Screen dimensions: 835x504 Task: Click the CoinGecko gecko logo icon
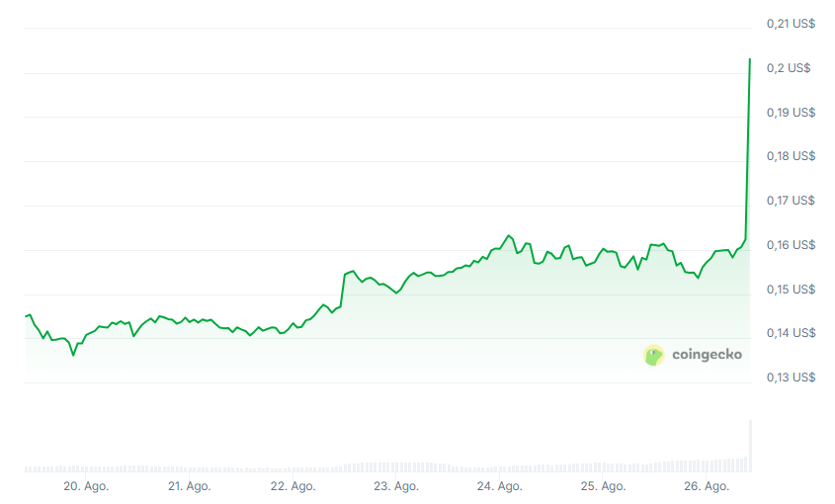[x=654, y=355]
